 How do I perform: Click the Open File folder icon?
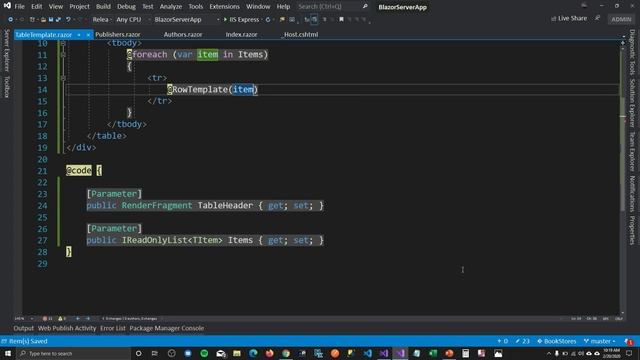[x=43, y=19]
